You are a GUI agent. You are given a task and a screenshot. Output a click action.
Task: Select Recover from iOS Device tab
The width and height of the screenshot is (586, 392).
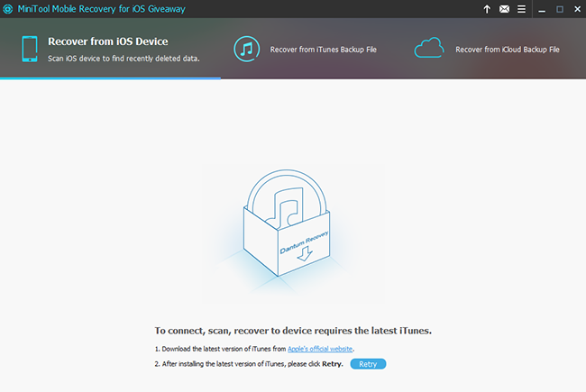[x=111, y=49]
